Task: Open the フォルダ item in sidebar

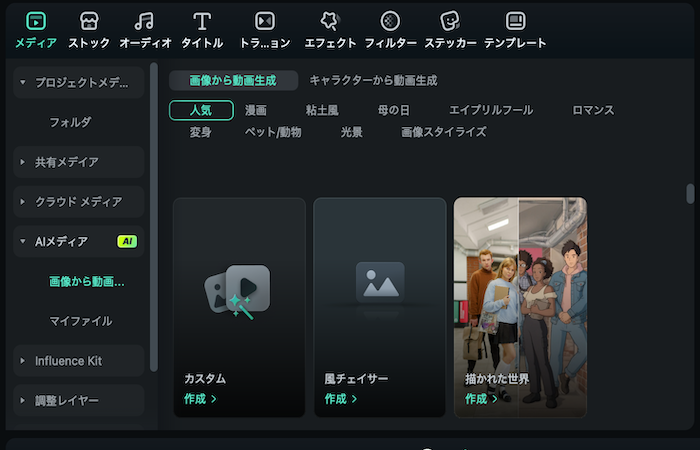Action: click(x=70, y=122)
